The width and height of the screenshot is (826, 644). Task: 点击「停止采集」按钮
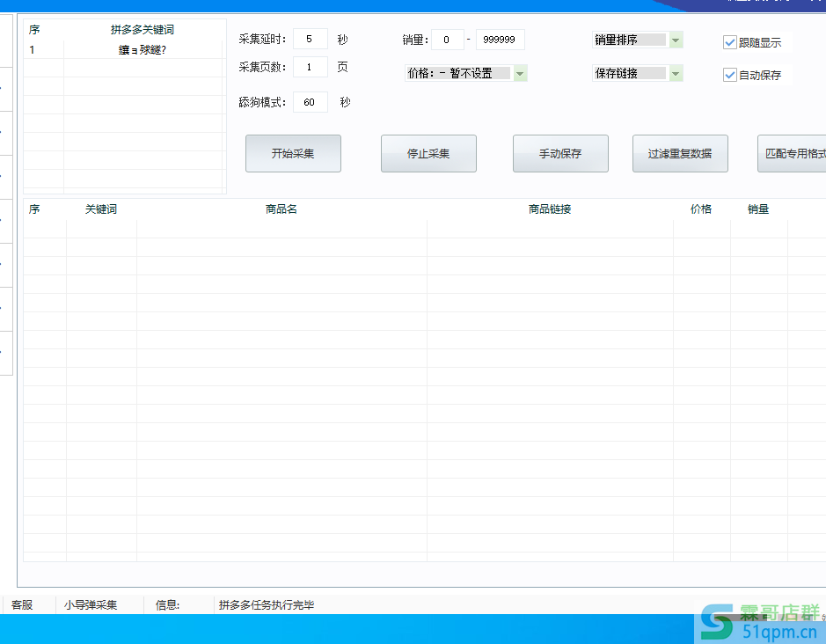coord(428,152)
